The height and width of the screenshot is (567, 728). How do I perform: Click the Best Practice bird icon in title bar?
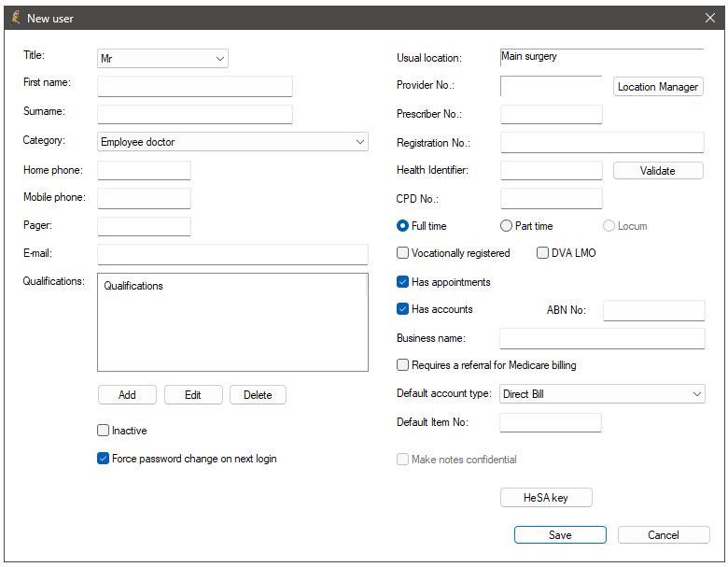point(15,18)
